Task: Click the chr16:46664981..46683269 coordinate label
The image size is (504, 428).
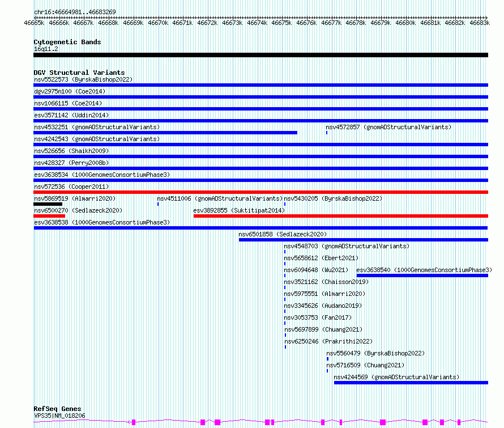Action: point(75,12)
